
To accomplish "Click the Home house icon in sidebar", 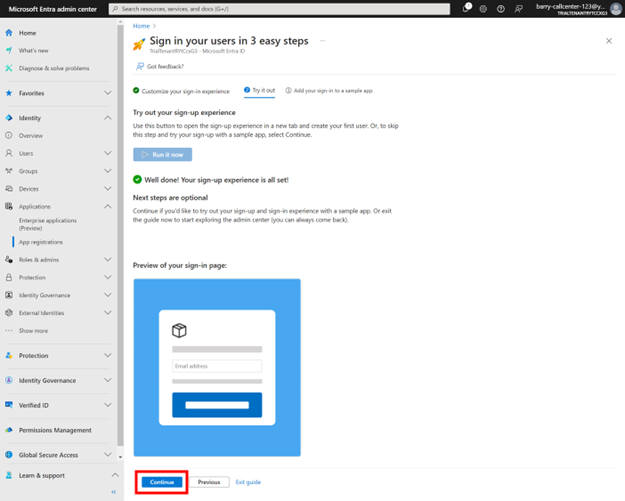I will (9, 33).
